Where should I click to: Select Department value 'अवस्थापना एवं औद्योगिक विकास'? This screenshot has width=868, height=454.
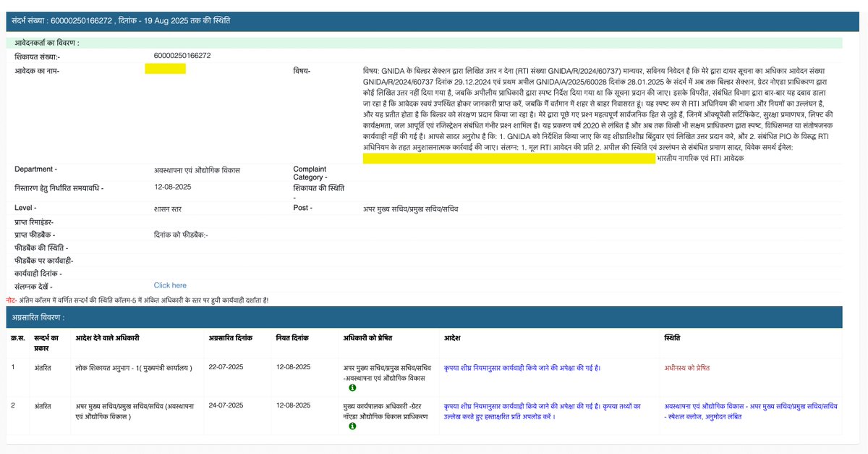[197, 169]
